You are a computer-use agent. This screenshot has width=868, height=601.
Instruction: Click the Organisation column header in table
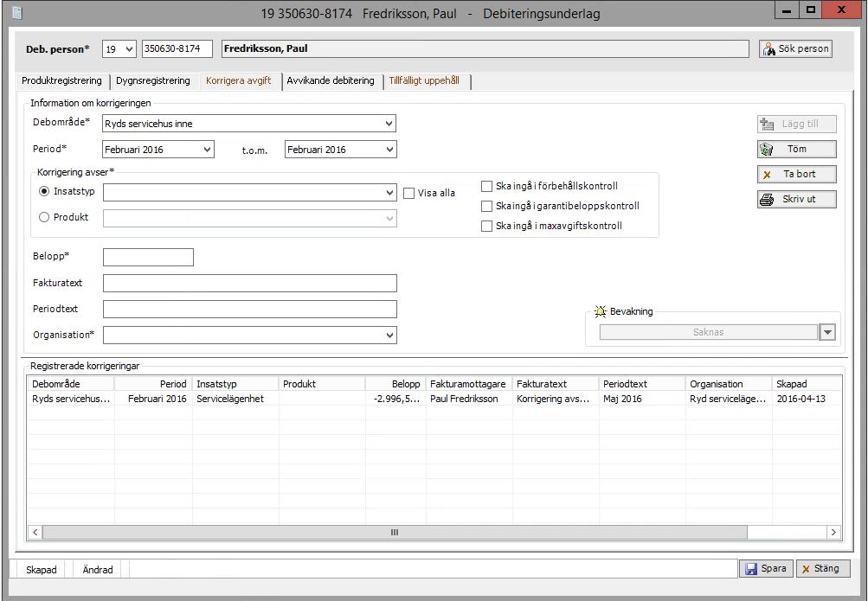(729, 384)
